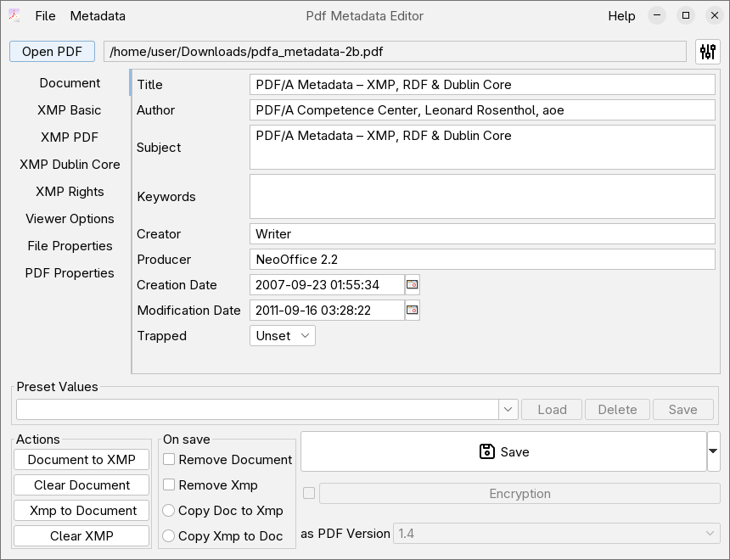This screenshot has width=730, height=560.
Task: Click the Open PDF button
Action: point(52,52)
